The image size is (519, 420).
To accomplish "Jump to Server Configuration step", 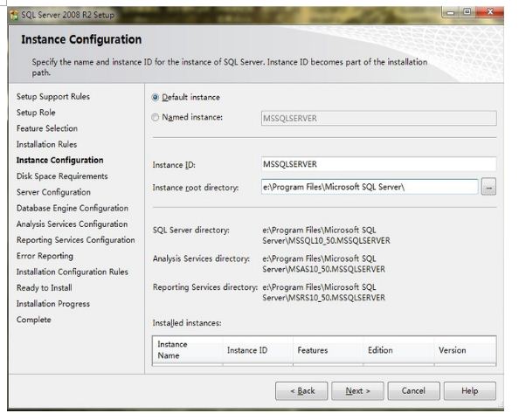I will (53, 192).
